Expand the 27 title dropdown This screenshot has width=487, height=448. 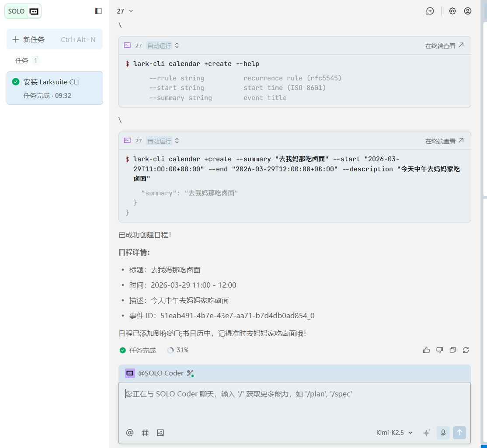click(125, 11)
